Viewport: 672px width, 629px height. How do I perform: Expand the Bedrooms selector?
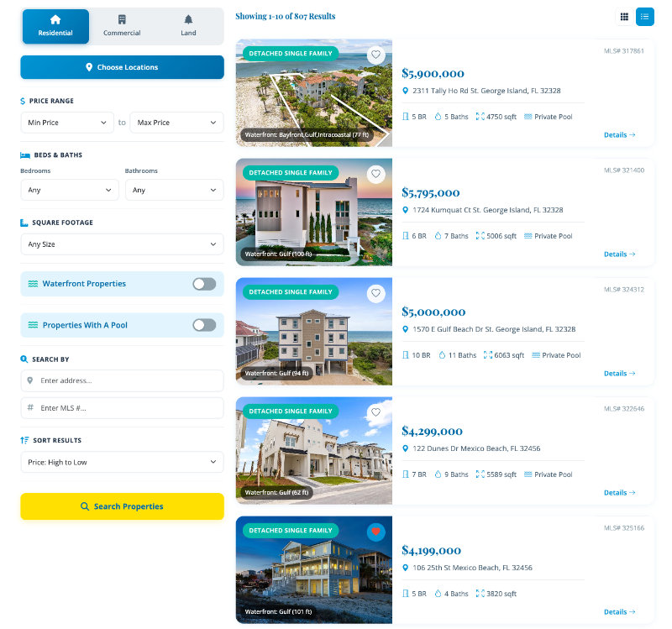70,190
